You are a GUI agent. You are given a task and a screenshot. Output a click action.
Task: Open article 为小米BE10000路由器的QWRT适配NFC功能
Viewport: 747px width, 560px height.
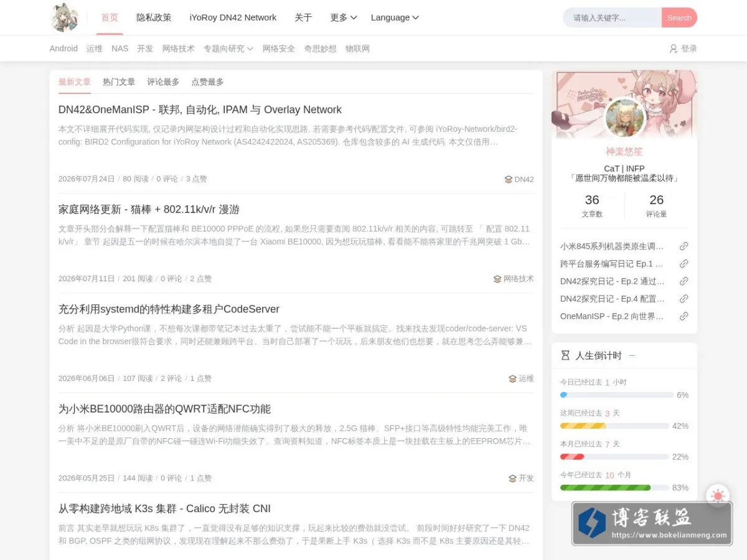tap(164, 409)
